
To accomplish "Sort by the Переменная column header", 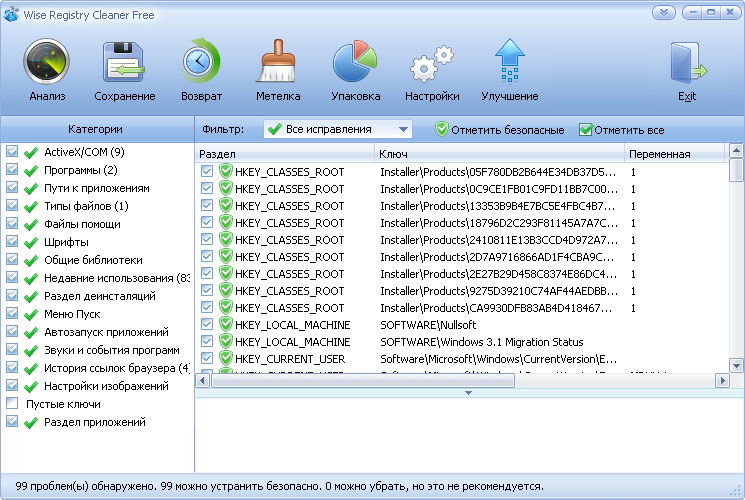I will point(675,154).
